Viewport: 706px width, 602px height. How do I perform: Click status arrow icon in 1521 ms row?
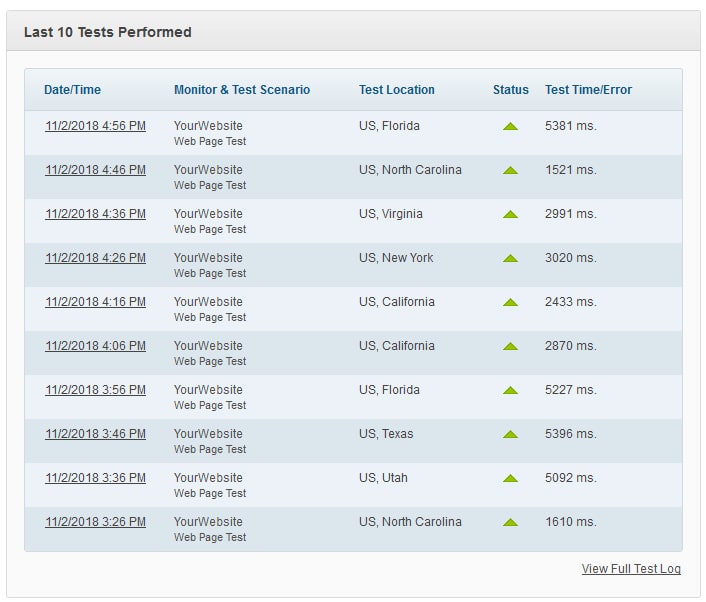tap(510, 171)
